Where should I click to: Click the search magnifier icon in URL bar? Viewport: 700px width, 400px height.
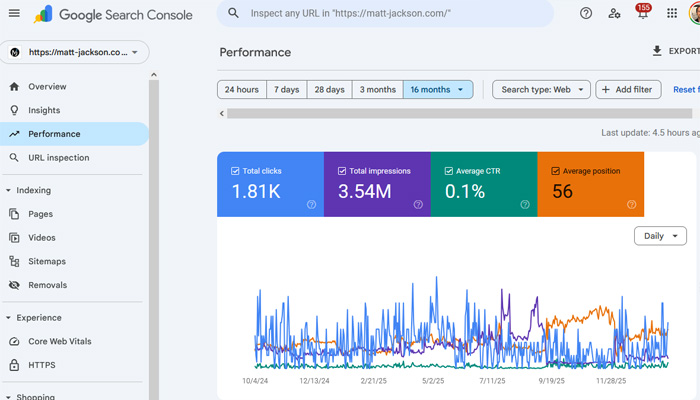pyautogui.click(x=233, y=13)
